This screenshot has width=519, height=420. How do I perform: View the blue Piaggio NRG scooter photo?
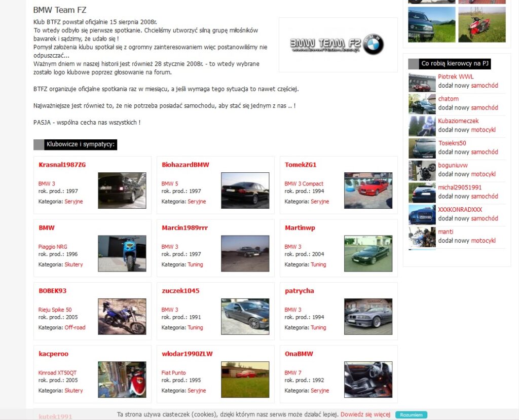click(122, 253)
